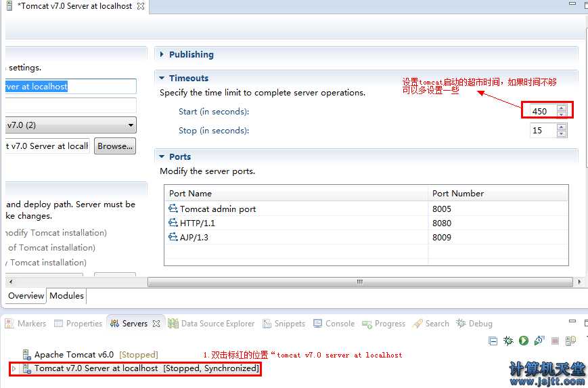Click the horizontal scrollbar thumb
The image size is (588, 388).
tap(360, 282)
